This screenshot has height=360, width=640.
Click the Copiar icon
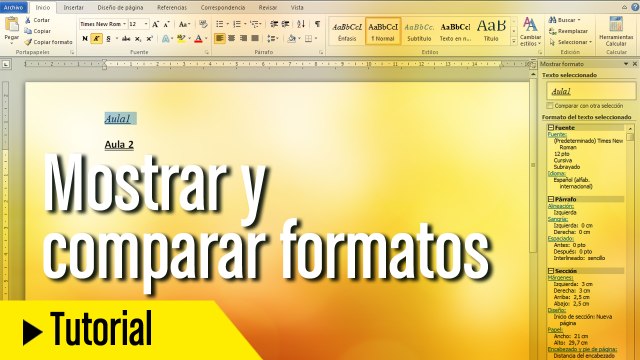click(28, 31)
